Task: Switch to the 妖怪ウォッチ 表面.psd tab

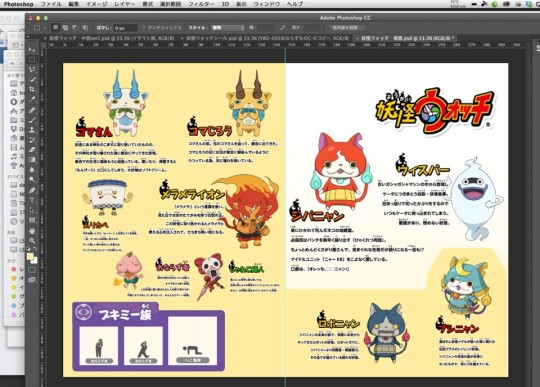Action: coord(408,38)
